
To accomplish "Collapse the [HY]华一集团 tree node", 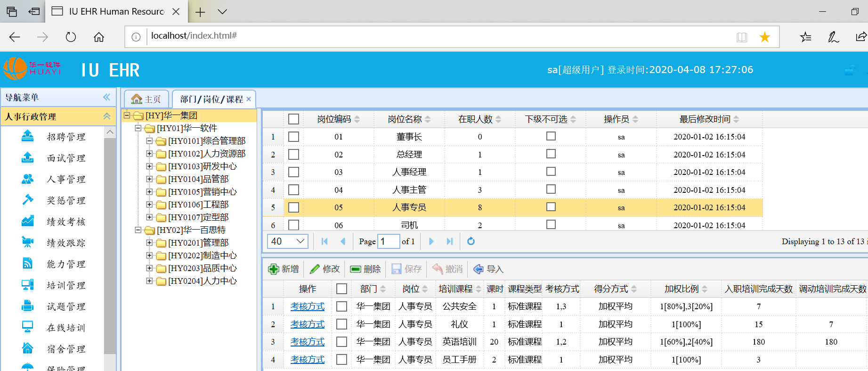I will (x=127, y=115).
